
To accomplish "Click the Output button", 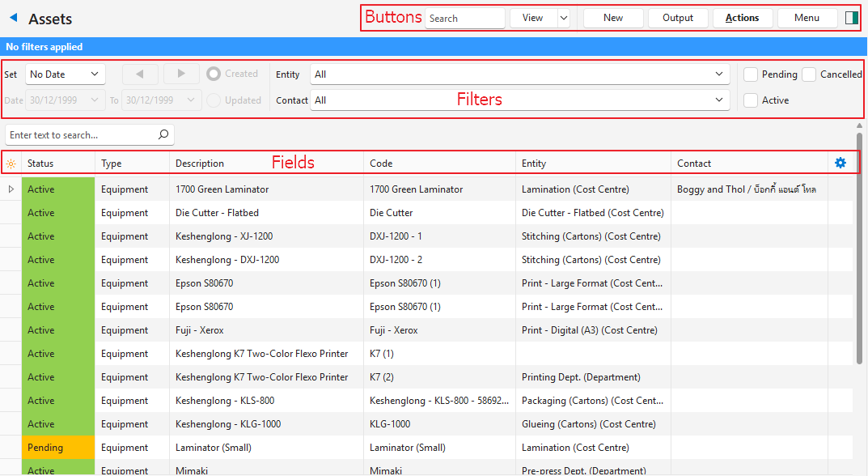I will tap(677, 18).
